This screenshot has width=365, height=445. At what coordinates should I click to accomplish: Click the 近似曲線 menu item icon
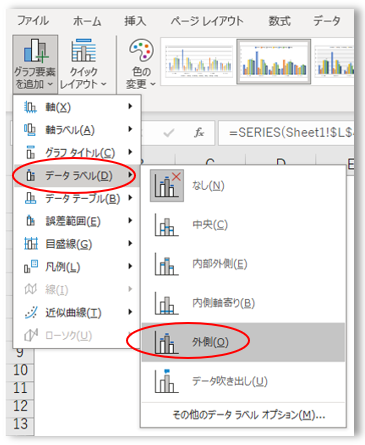(31, 312)
